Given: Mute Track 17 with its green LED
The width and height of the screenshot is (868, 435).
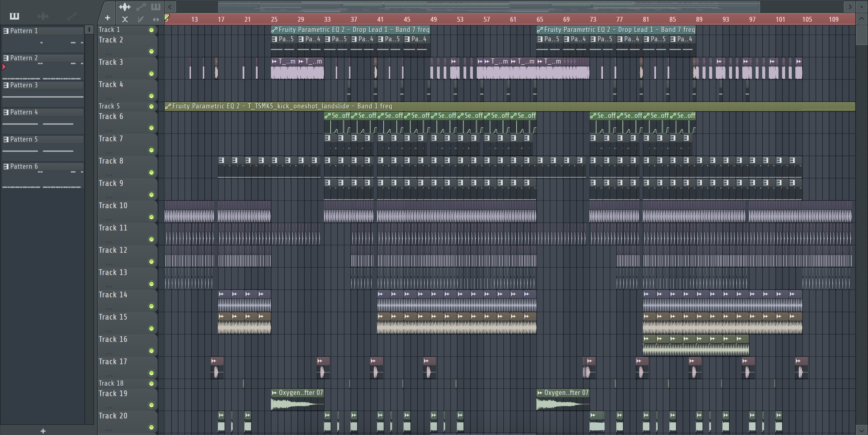Looking at the screenshot, I should click(x=152, y=373).
